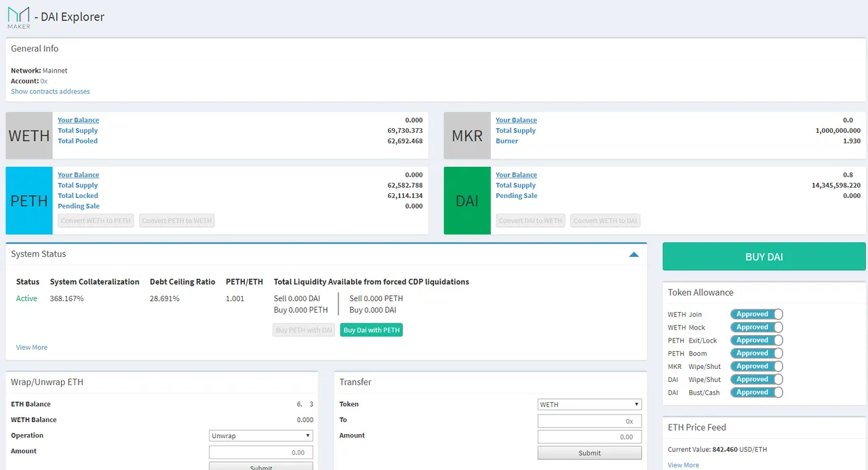Viewport: 868px width, 470px height.
Task: Open View More in System Status
Action: click(x=32, y=347)
